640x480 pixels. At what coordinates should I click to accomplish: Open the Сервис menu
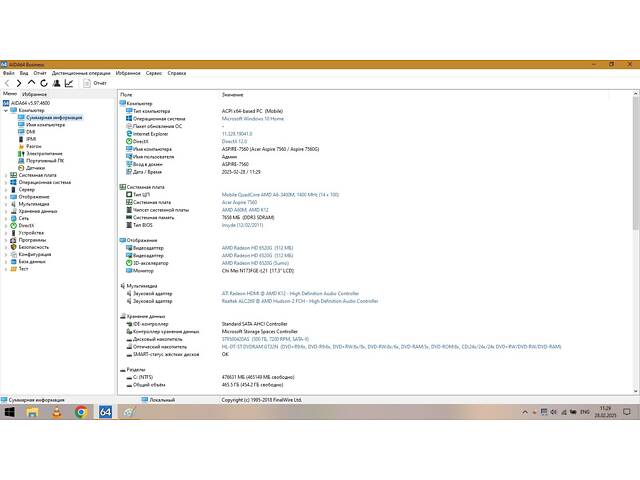pyautogui.click(x=154, y=73)
